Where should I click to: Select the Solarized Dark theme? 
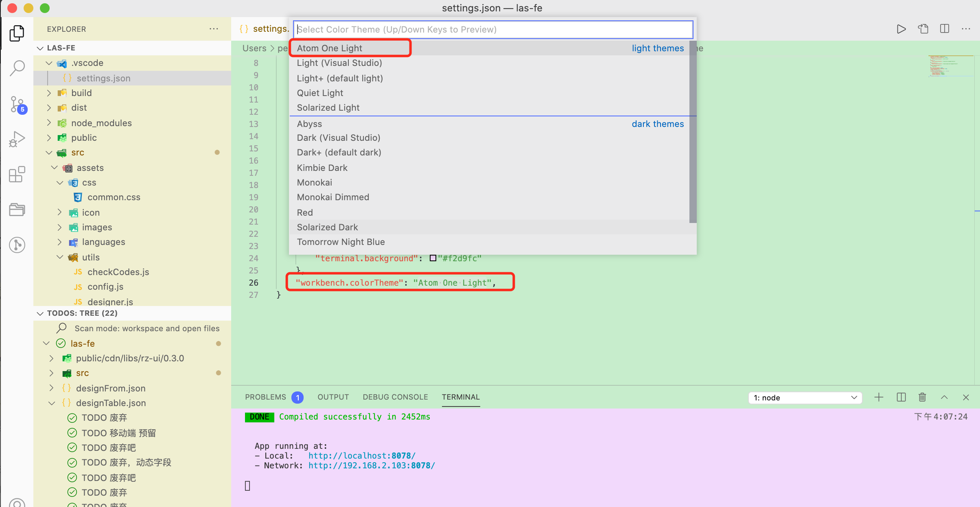(327, 227)
